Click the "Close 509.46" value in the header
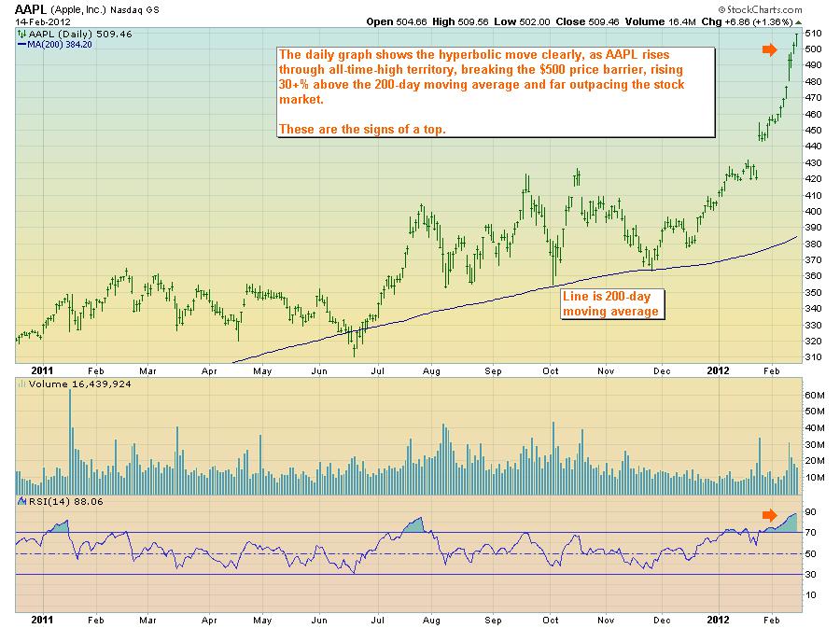840x628 pixels. click(x=587, y=22)
